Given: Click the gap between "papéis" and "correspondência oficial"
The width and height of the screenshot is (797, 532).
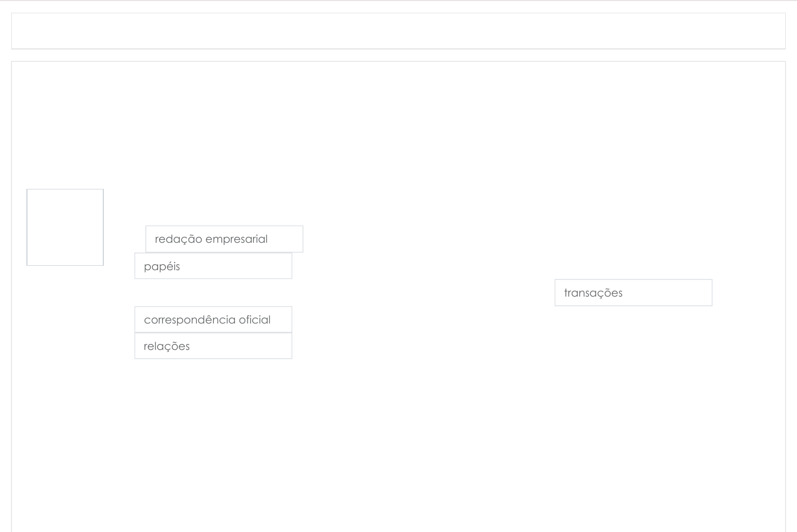Looking at the screenshot, I should (213, 293).
